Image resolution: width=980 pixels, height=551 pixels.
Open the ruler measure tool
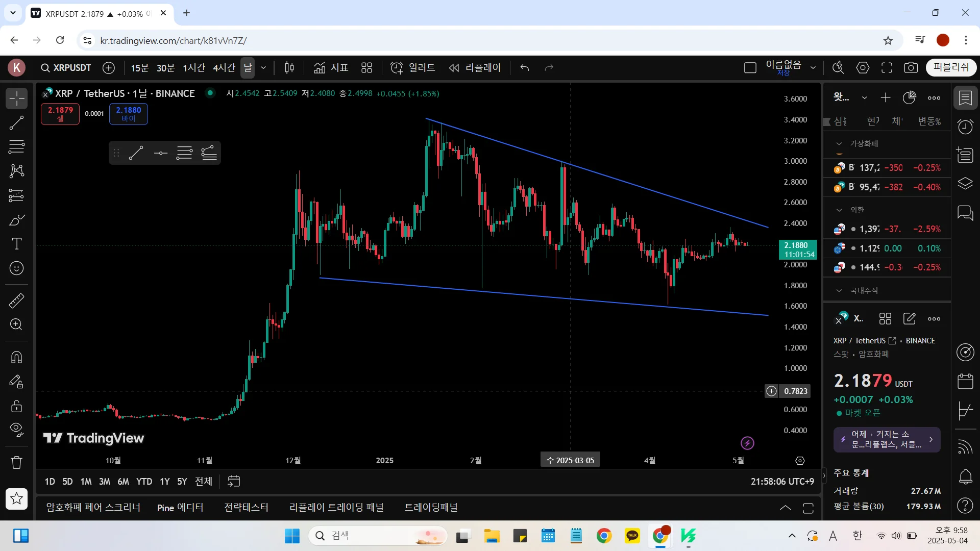(x=16, y=300)
